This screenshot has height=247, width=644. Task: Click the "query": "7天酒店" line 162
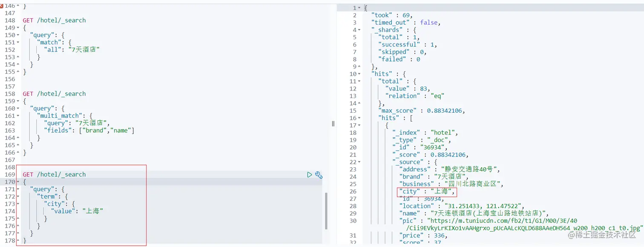click(77, 123)
